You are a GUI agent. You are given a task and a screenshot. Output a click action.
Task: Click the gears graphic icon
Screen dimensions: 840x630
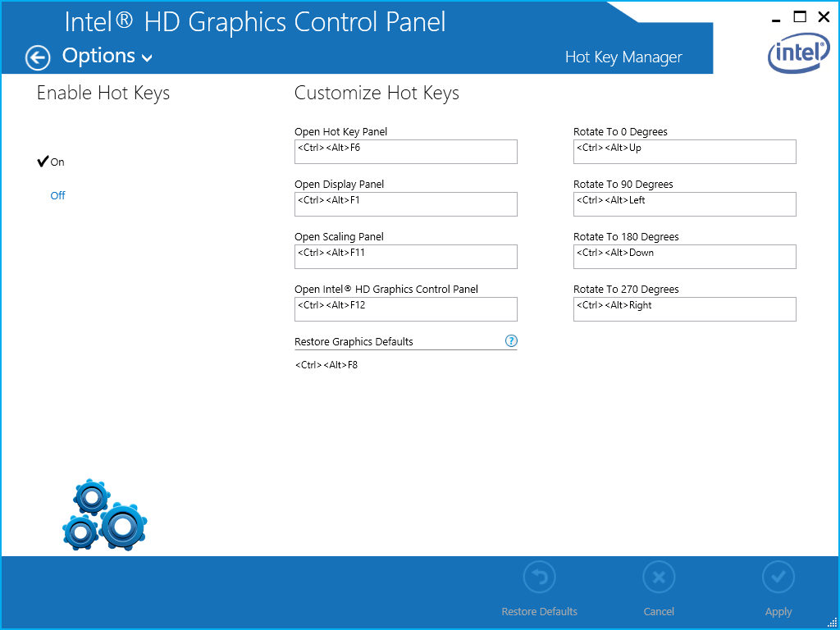104,515
